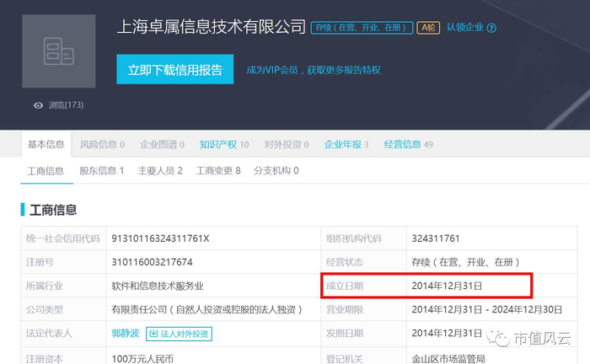Click the question mark help icon after 认领企业

[491, 28]
